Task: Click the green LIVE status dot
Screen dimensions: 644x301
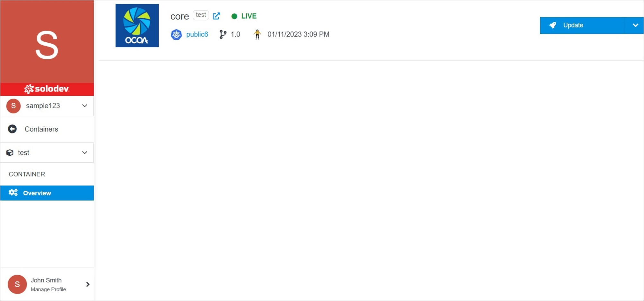Action: (234, 16)
